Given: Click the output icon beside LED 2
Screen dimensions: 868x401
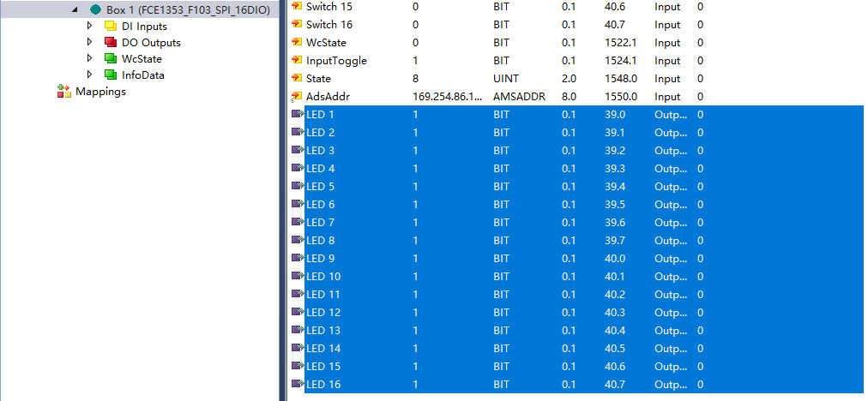Looking at the screenshot, I should [x=298, y=132].
